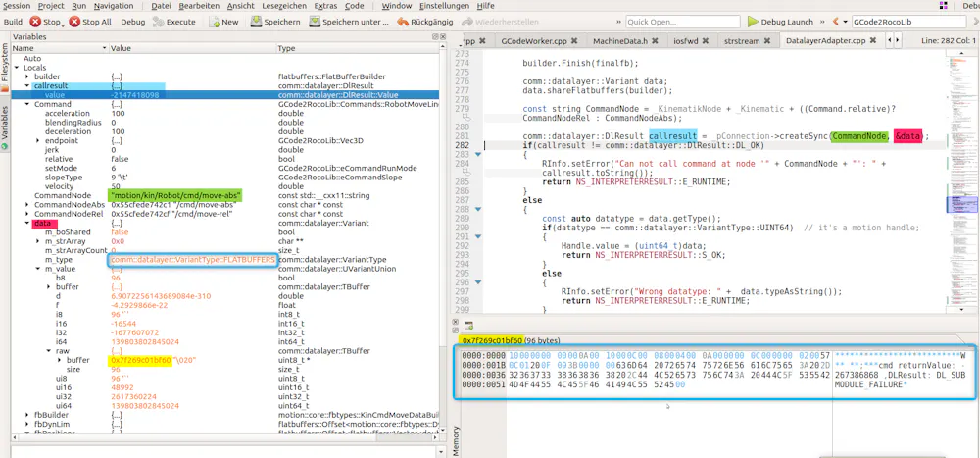Viewport: 980px width, 458px height.
Task: Sort variables by the Type column header
Action: pos(357,48)
